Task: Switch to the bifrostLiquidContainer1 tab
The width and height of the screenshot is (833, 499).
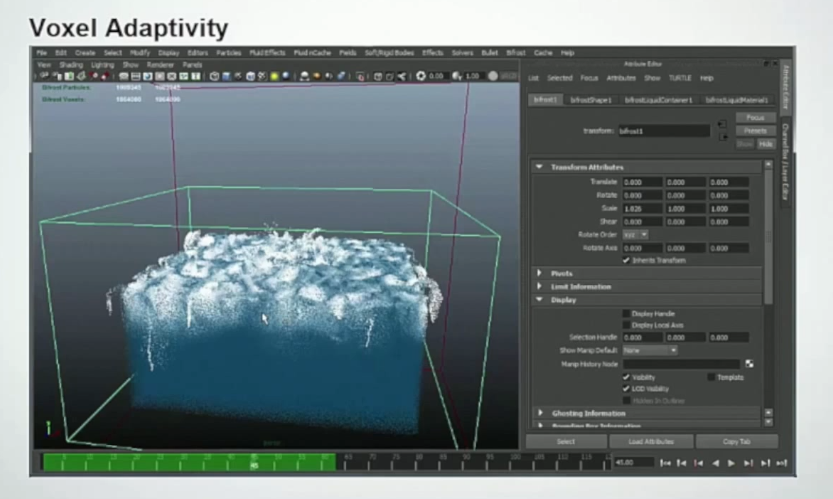Action: pyautogui.click(x=658, y=100)
